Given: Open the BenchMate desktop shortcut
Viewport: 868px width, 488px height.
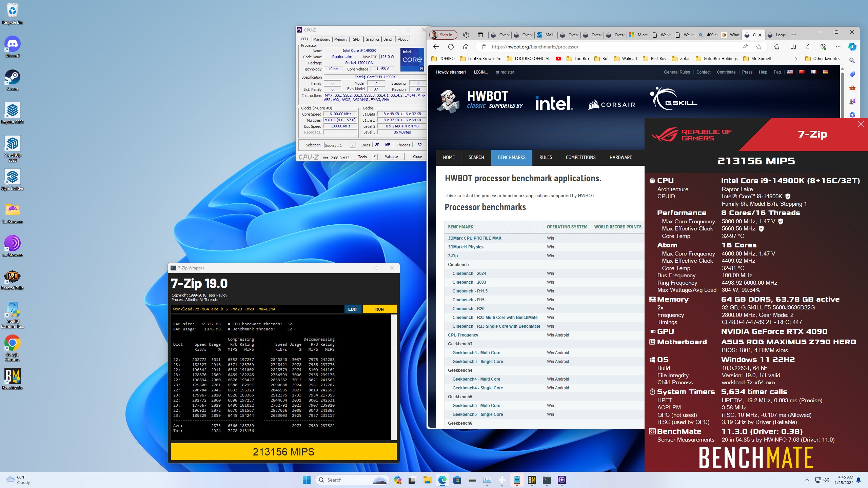Looking at the screenshot, I should (13, 379).
